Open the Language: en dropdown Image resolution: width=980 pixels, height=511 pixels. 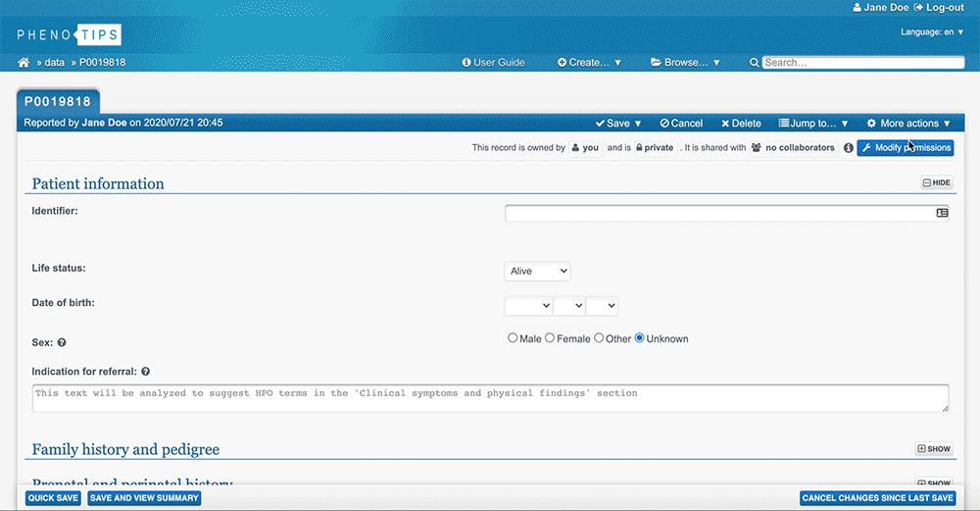(x=932, y=32)
